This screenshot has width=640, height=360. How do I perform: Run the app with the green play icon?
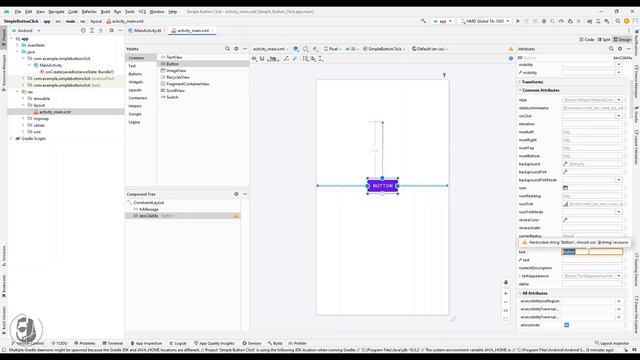[x=518, y=21]
